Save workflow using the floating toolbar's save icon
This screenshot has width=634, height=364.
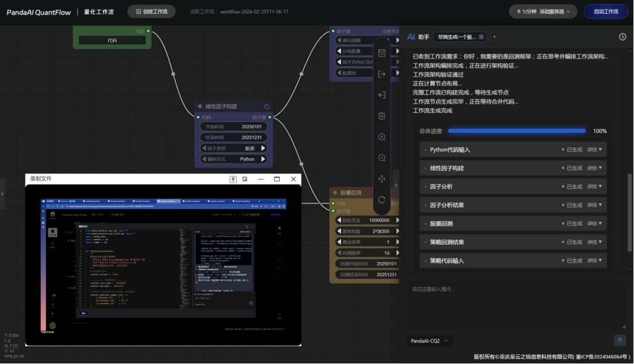coord(382,53)
